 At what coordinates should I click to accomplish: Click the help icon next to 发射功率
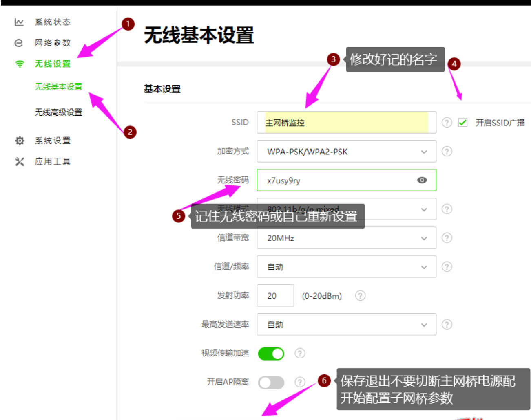click(360, 296)
